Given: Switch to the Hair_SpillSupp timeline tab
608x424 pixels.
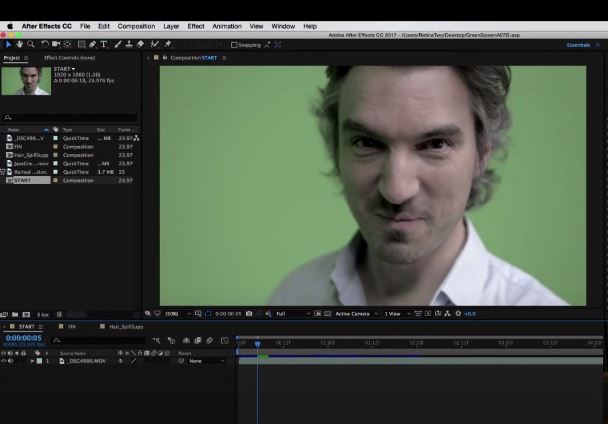Looking at the screenshot, I should (126, 327).
